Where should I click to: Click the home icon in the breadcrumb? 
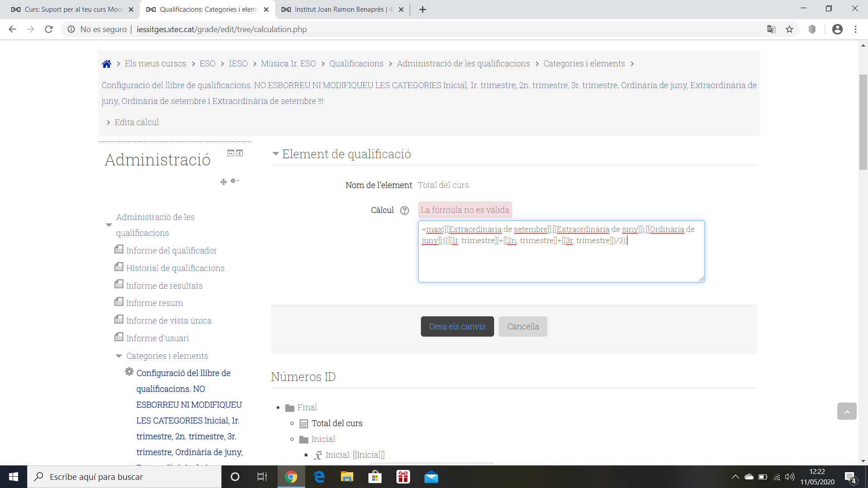tap(106, 64)
